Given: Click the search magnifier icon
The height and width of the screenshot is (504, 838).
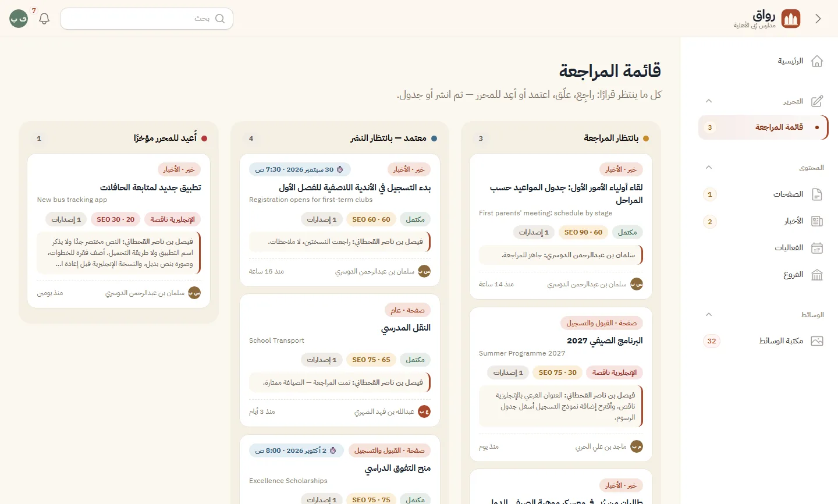Looking at the screenshot, I should pos(220,19).
